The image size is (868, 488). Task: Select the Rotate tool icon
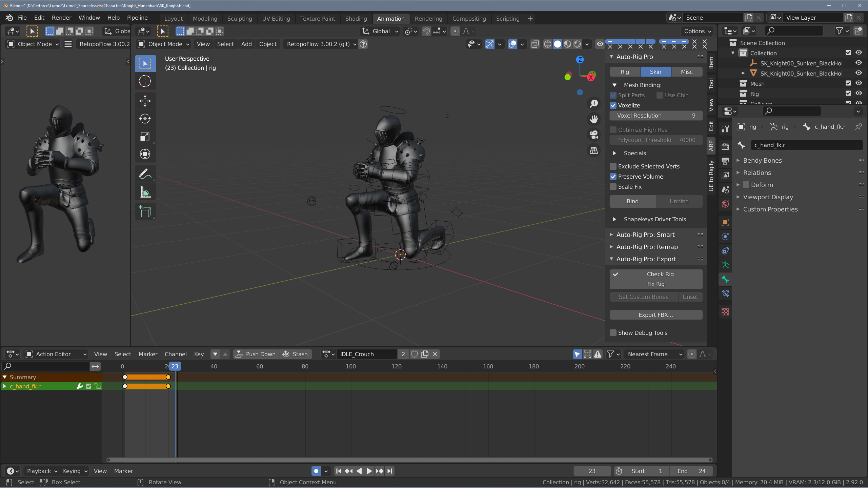(145, 119)
